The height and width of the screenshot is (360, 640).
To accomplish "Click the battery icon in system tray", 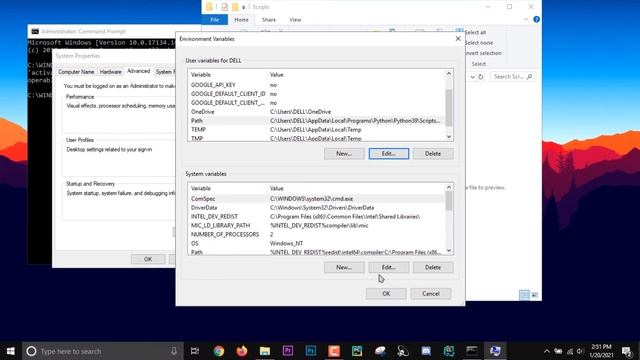I will click(558, 351).
